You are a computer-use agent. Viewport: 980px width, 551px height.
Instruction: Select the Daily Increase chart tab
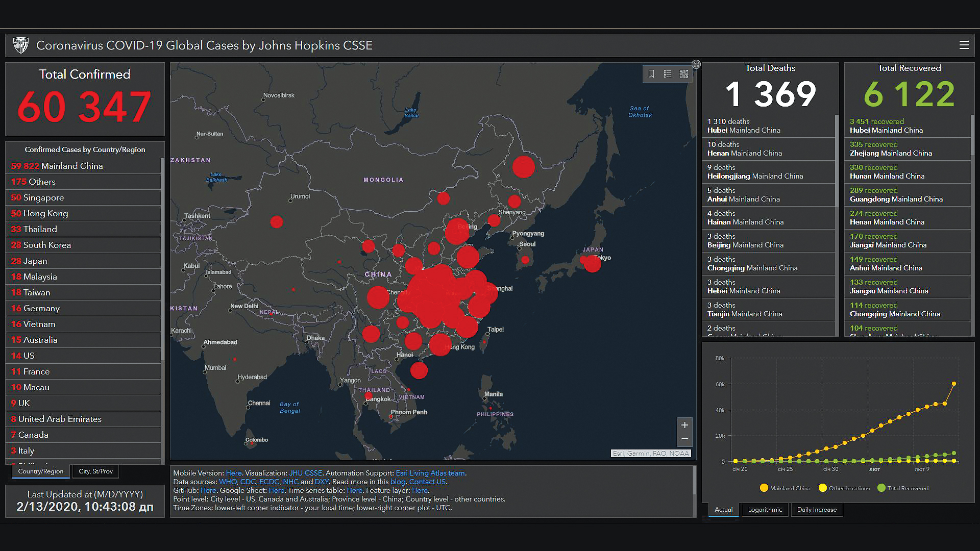coord(817,510)
